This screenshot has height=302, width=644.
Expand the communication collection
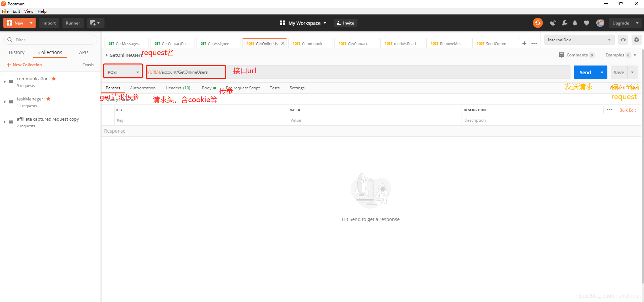click(x=5, y=82)
